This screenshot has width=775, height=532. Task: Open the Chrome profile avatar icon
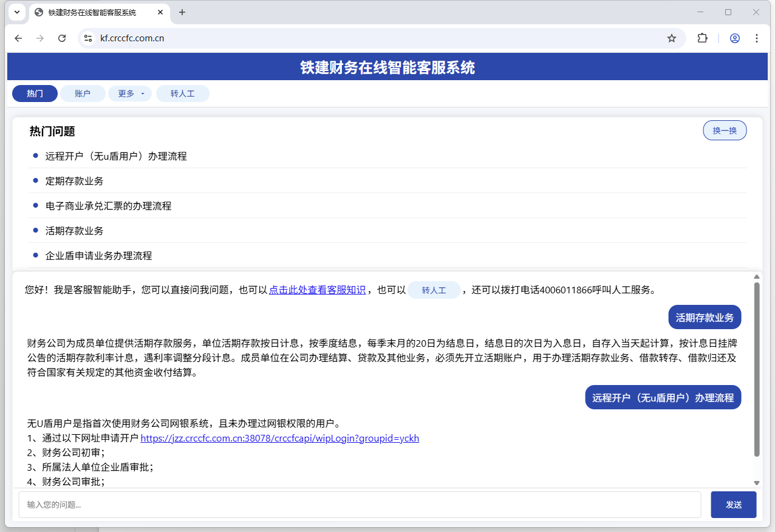(734, 38)
